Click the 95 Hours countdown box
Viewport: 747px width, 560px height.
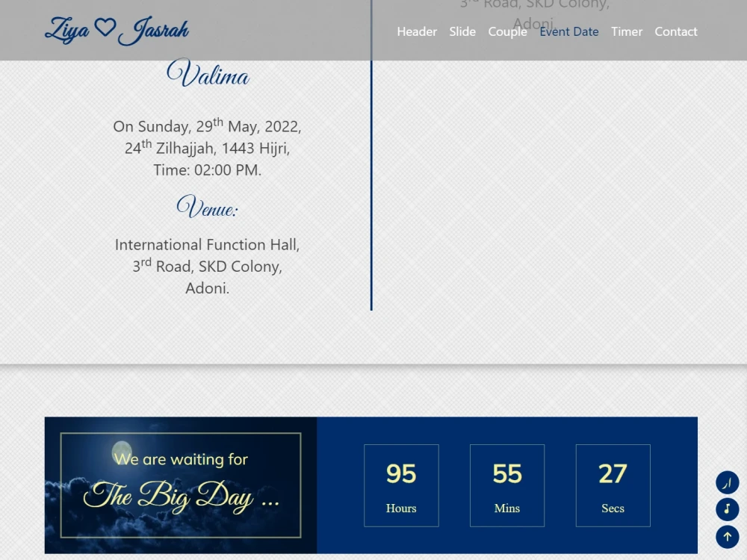401,486
